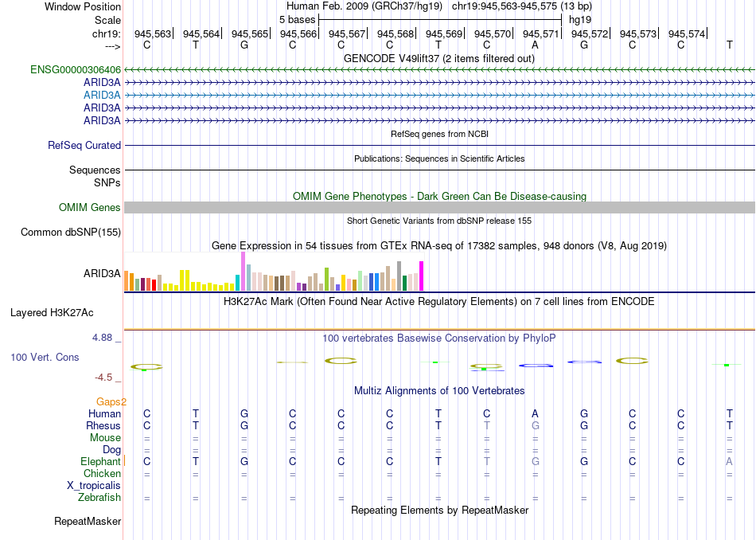
Task: Click Repeating Elements by RepeatMasker title
Action: click(439, 510)
